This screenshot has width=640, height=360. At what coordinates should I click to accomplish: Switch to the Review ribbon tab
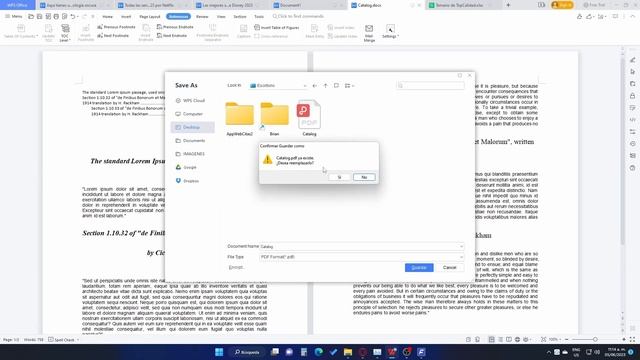[x=202, y=17]
